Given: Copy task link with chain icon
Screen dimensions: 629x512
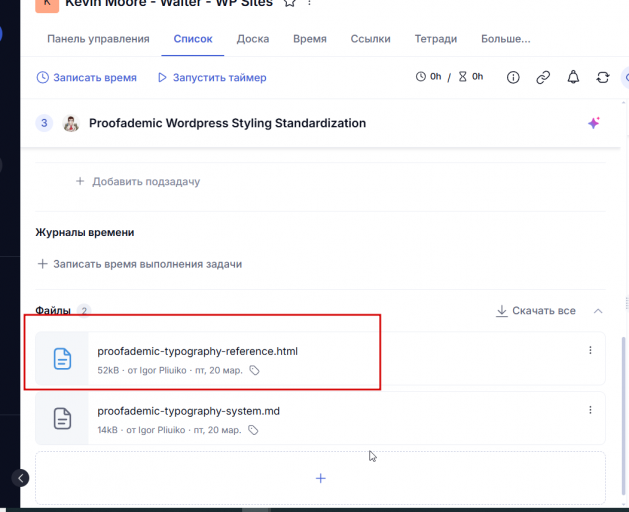Looking at the screenshot, I should click(543, 77).
